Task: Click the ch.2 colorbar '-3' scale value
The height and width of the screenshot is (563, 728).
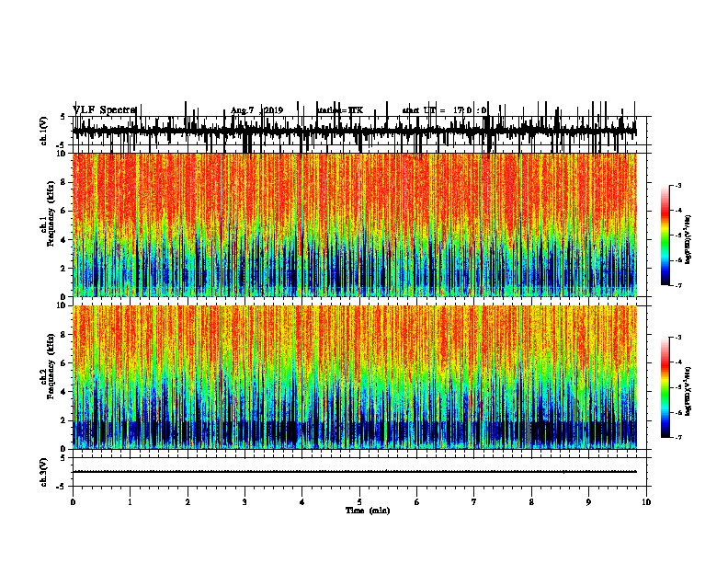Action: tap(678, 338)
